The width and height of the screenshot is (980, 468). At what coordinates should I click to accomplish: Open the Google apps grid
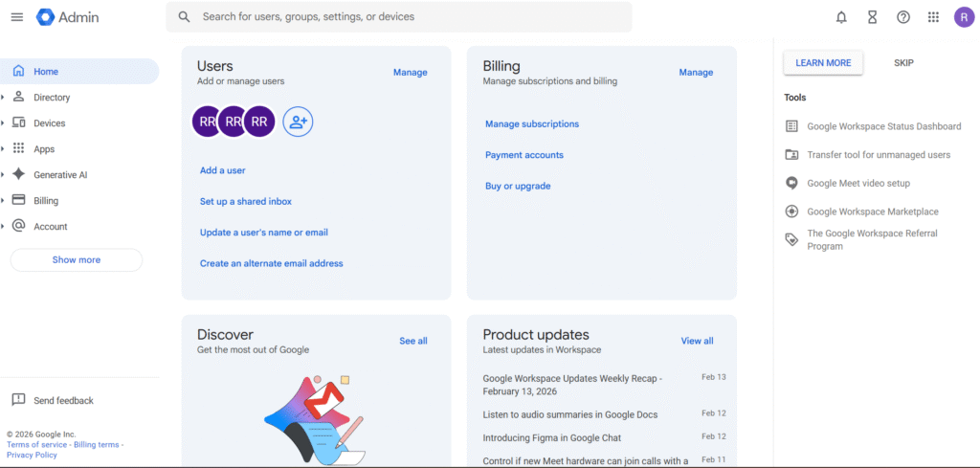(933, 17)
